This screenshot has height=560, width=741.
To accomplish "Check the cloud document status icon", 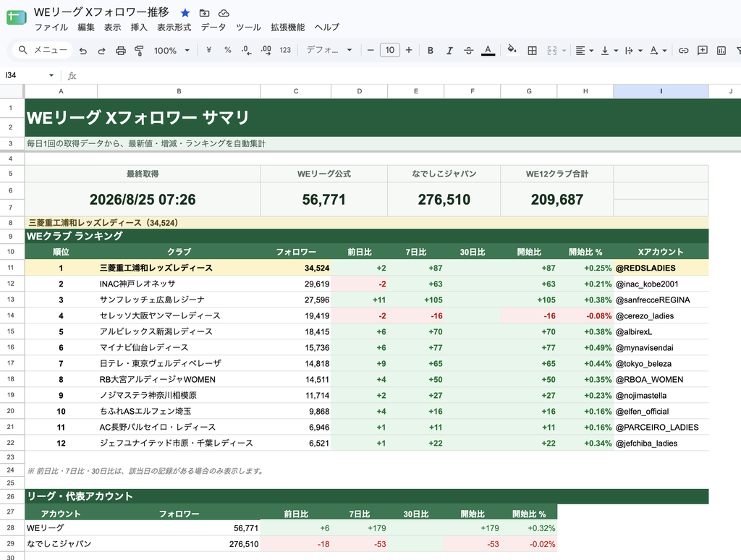I will point(224,13).
